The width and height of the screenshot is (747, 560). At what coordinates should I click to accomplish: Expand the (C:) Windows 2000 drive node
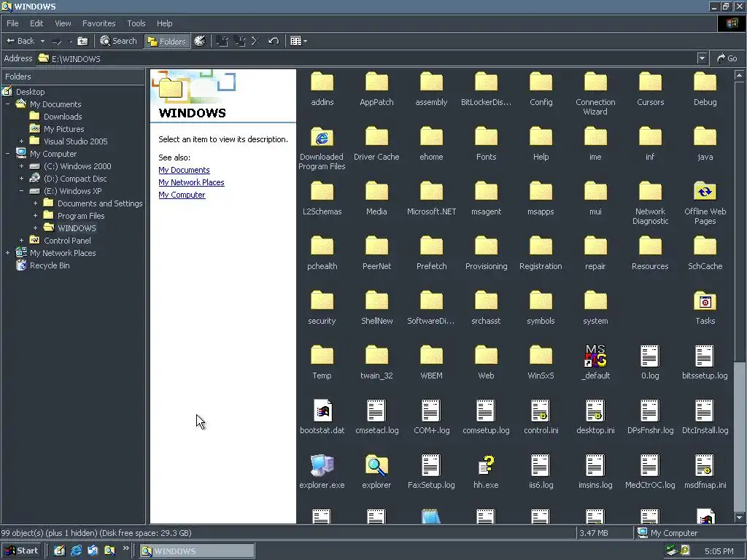(x=21, y=166)
